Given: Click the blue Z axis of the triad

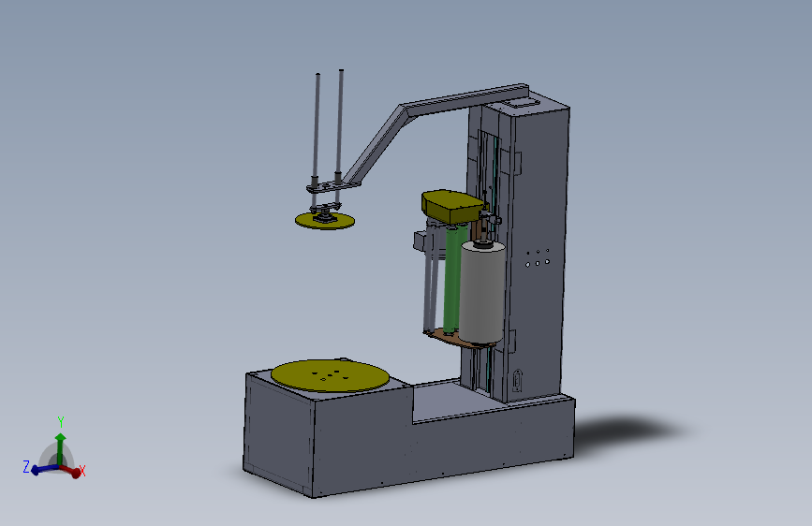Looking at the screenshot, I should pyautogui.click(x=45, y=469).
